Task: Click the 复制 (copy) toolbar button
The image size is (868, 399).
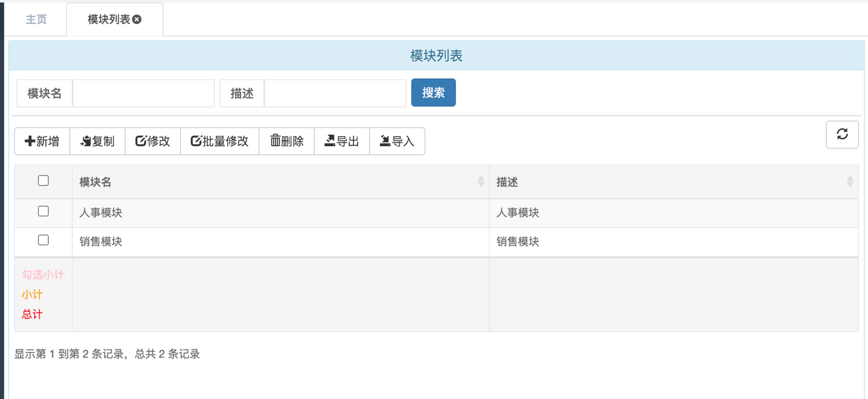Action: (x=97, y=141)
